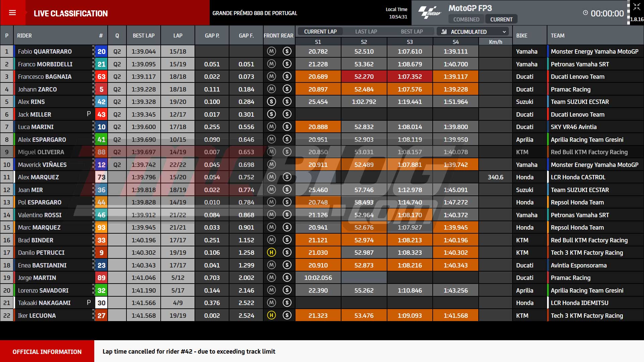Click Quartararo's front tyre M icon
Screen dimensions: 644x362
pyautogui.click(x=271, y=51)
